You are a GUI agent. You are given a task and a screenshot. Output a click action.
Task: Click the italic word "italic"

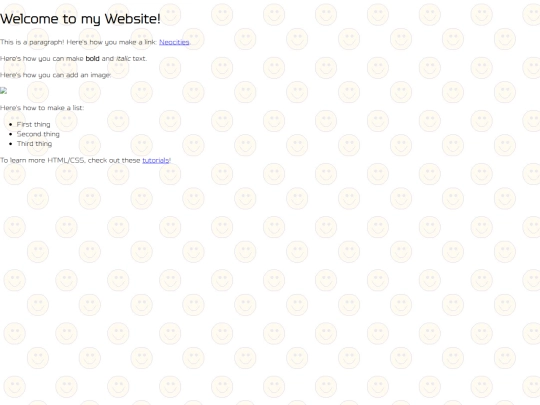coord(123,59)
